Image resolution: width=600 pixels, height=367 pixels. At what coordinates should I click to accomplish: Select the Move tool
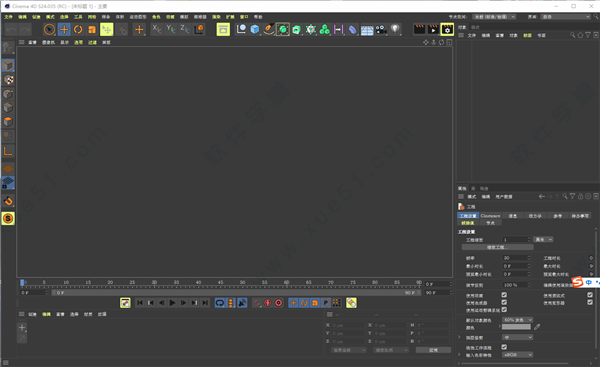point(64,29)
